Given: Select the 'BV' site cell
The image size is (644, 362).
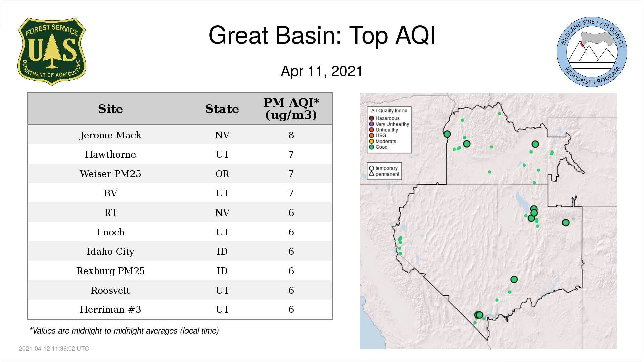Looking at the screenshot, I should [x=110, y=193].
